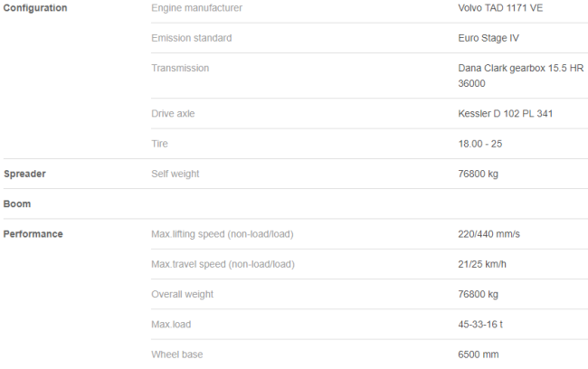Select the Overall weight 76800 kg value
This screenshot has height=369, width=588.
coord(479,294)
